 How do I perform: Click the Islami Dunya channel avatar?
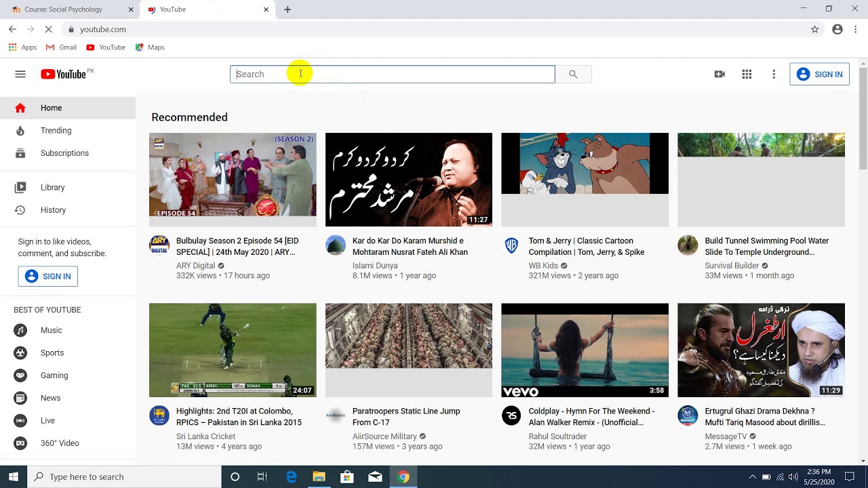336,245
